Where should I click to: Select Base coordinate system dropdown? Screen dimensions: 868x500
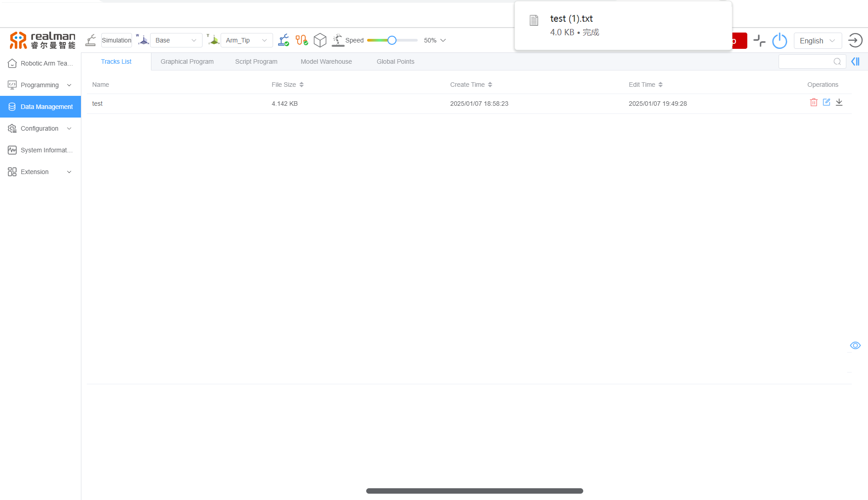174,40
